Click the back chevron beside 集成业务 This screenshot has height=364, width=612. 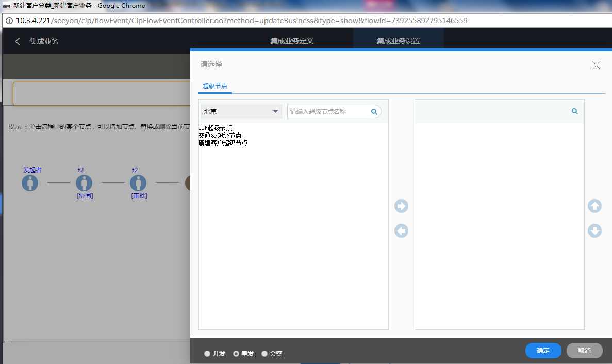[x=18, y=41]
